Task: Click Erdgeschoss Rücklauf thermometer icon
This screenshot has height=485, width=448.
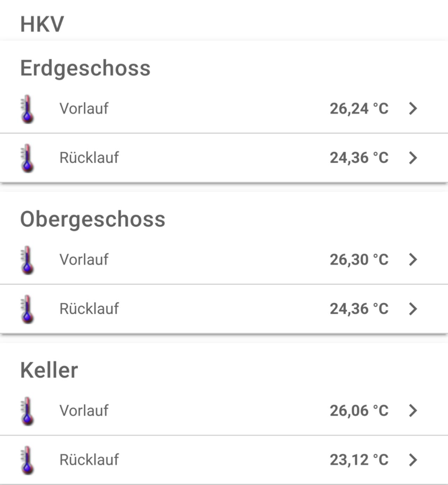Action: (x=27, y=158)
